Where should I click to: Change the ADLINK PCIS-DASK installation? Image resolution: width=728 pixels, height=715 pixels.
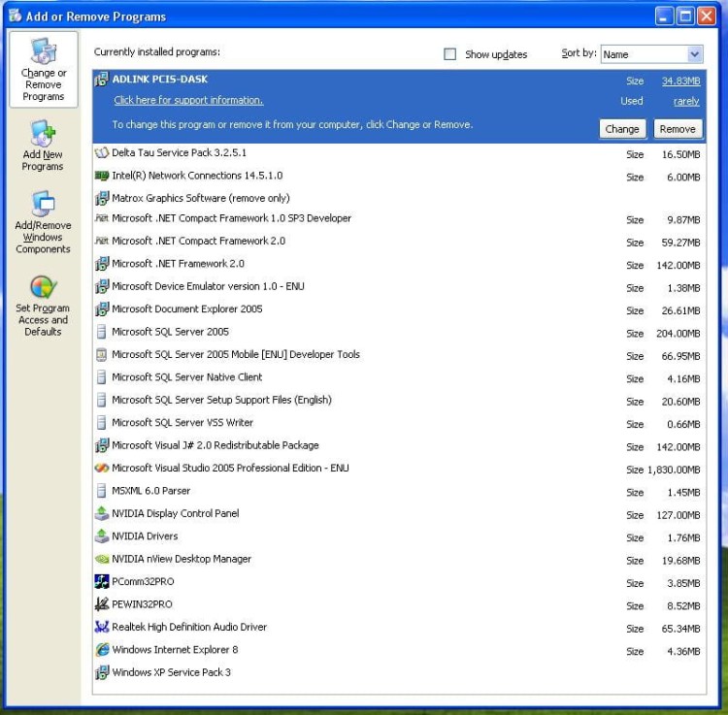(621, 129)
